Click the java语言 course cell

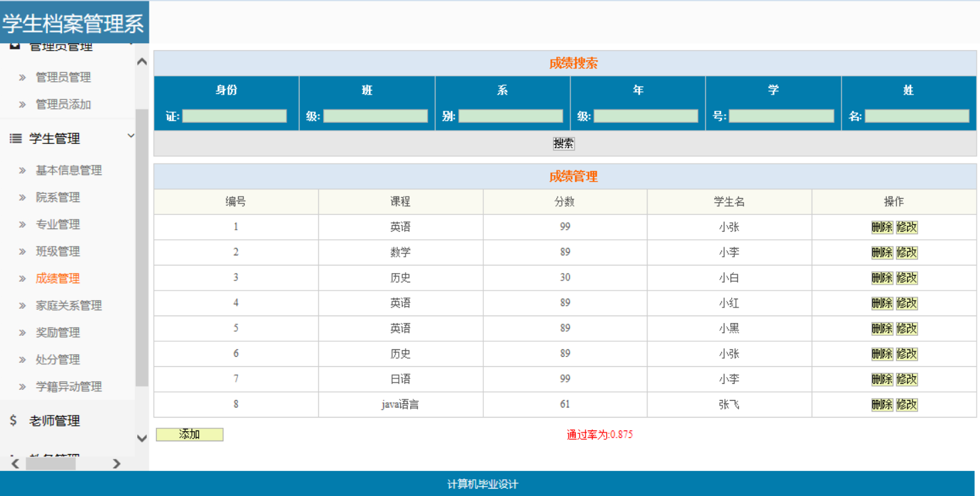click(400, 405)
